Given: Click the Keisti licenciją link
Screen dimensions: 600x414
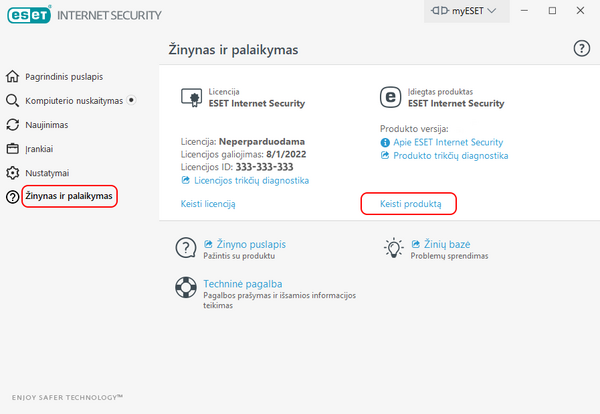Looking at the screenshot, I should 208,204.
